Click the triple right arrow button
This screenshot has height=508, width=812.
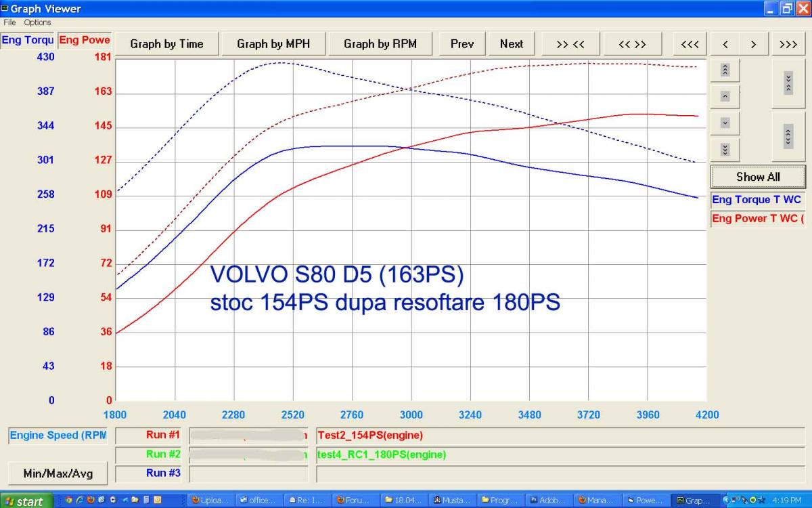click(x=788, y=44)
